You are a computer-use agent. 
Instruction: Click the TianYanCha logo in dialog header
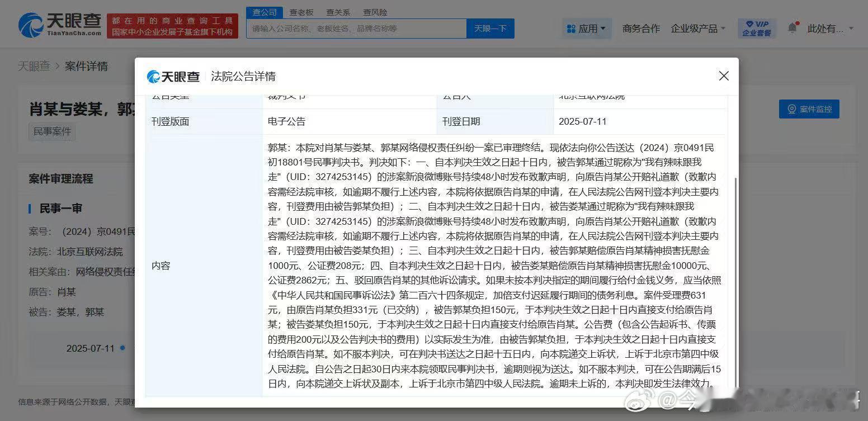[173, 77]
